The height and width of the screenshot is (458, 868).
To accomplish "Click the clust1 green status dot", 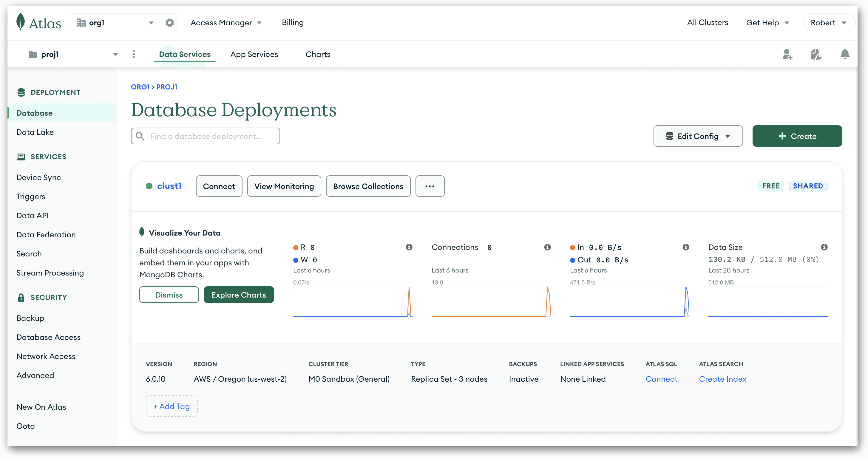I will [x=149, y=186].
